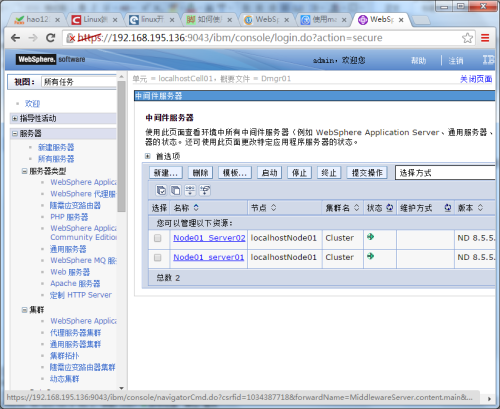Click the browser forward arrow
The height and width of the screenshot is (409, 500).
tap(33, 38)
